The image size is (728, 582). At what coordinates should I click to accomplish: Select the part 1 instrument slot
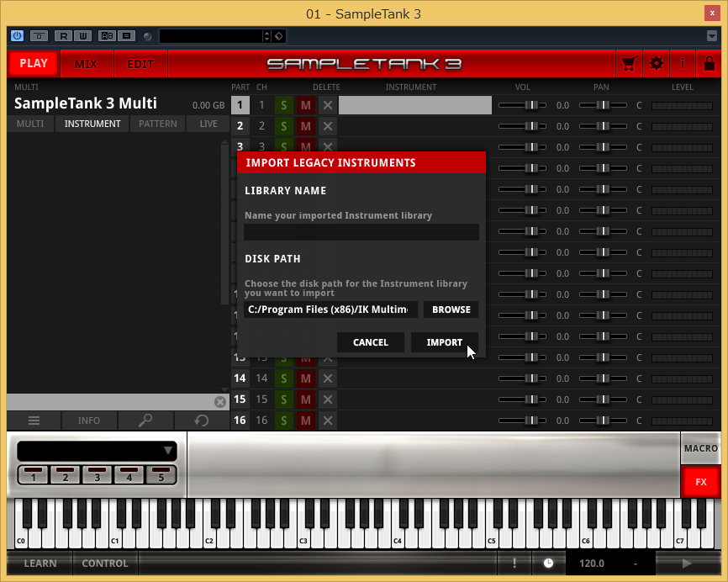point(415,105)
